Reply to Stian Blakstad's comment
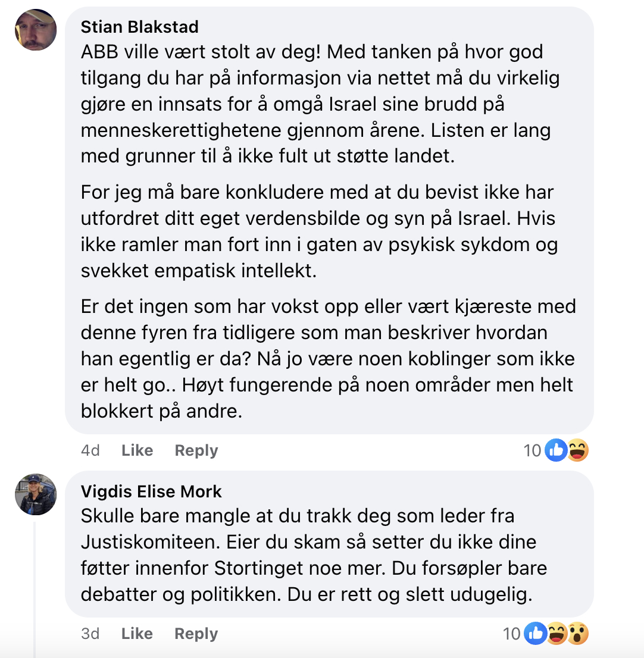This screenshot has height=658, width=644. [x=196, y=451]
